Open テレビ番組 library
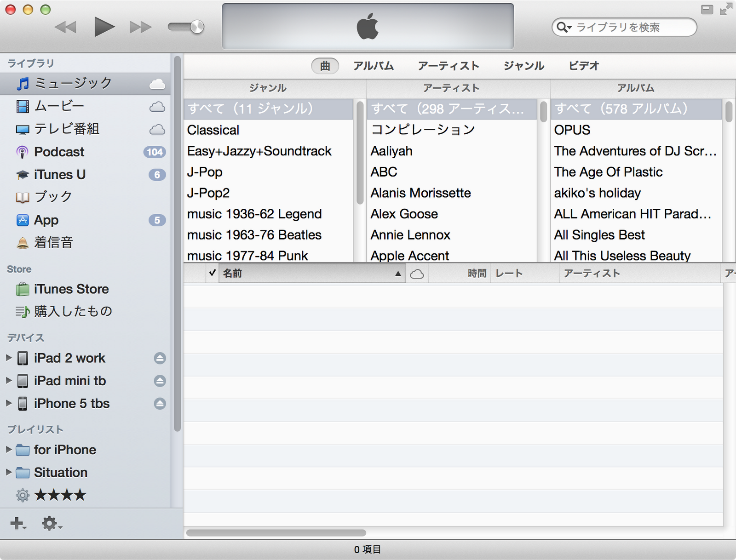This screenshot has height=560, width=736. (85, 129)
